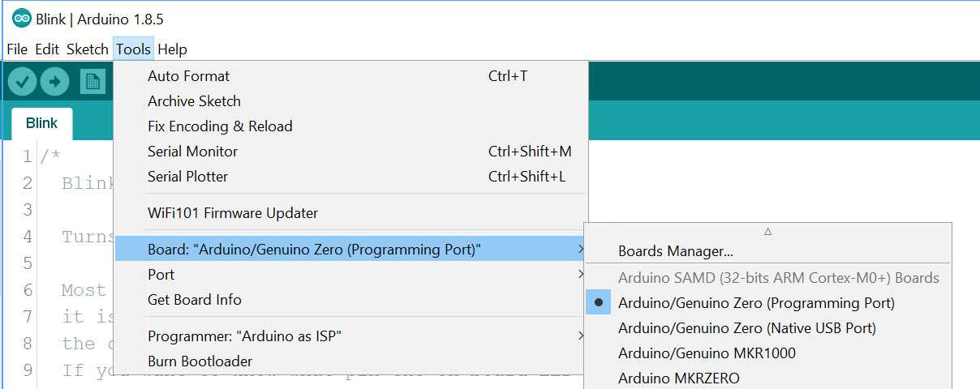The height and width of the screenshot is (389, 980).
Task: Click the New sketch document icon
Action: [92, 81]
